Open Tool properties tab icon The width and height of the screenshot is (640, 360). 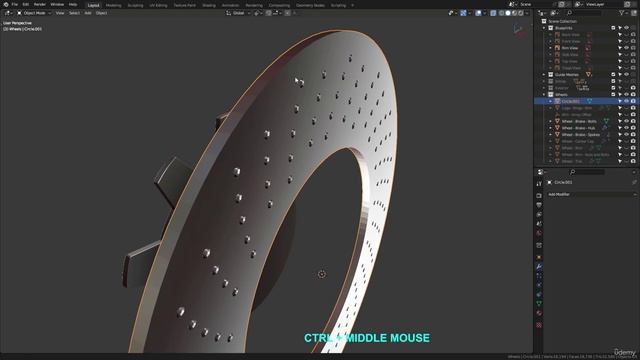click(539, 184)
